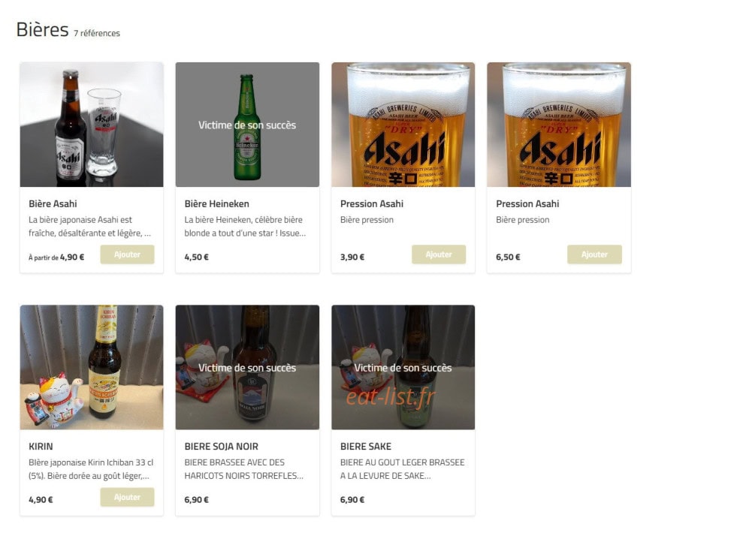Open the BIERE SAKE product image
The width and height of the screenshot is (743, 560).
click(x=403, y=367)
